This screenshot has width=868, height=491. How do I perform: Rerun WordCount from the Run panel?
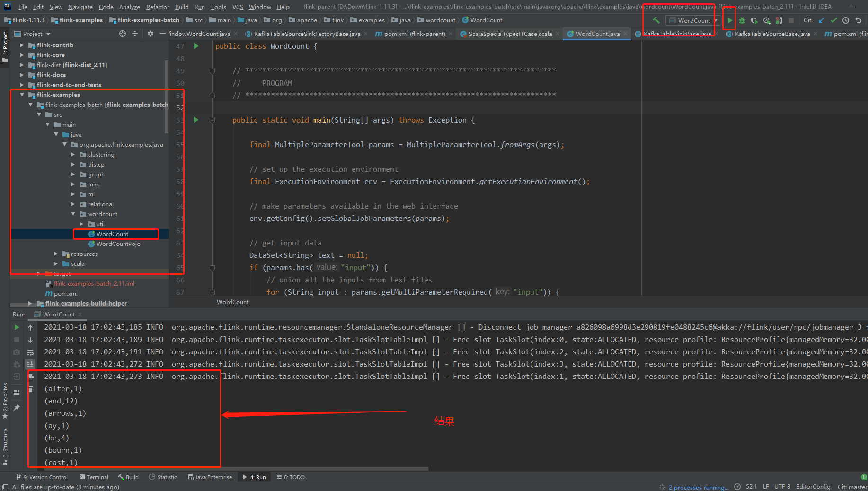17,327
